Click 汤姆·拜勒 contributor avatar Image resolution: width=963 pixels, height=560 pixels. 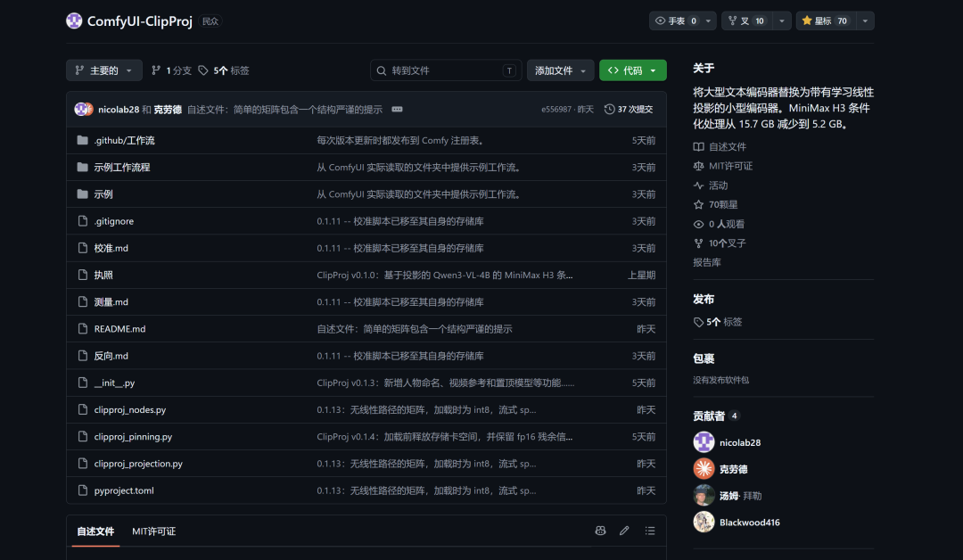704,496
